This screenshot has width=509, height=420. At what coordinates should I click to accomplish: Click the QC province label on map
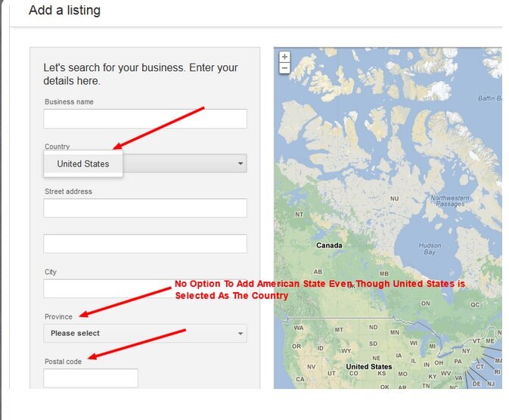point(475,305)
